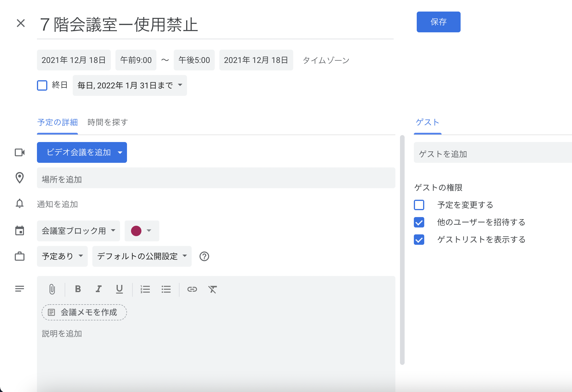Click the video camera icon
This screenshot has width=572, height=392.
20,152
